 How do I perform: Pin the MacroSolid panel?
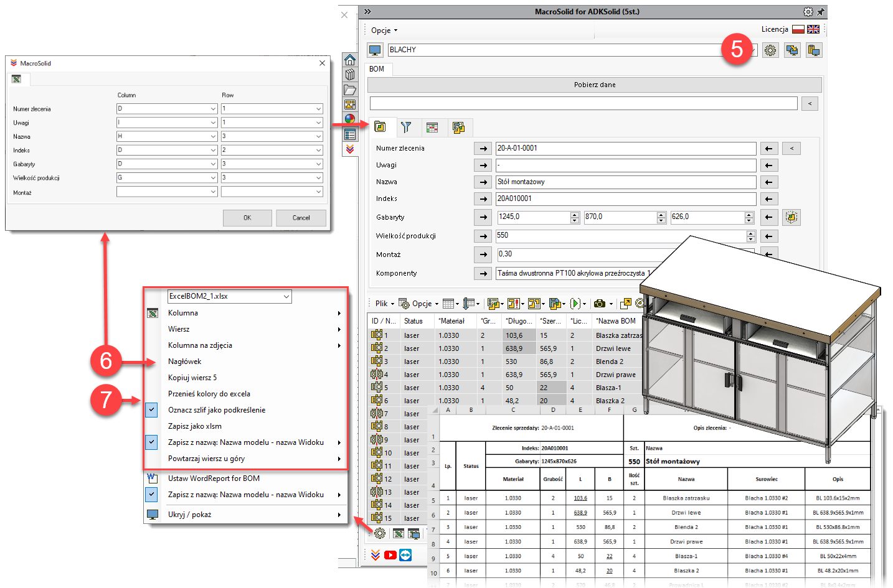(820, 12)
